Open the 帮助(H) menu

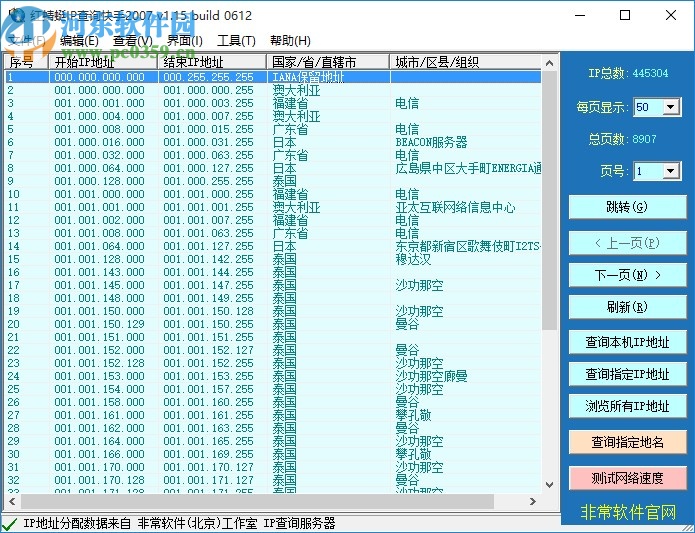[290, 41]
